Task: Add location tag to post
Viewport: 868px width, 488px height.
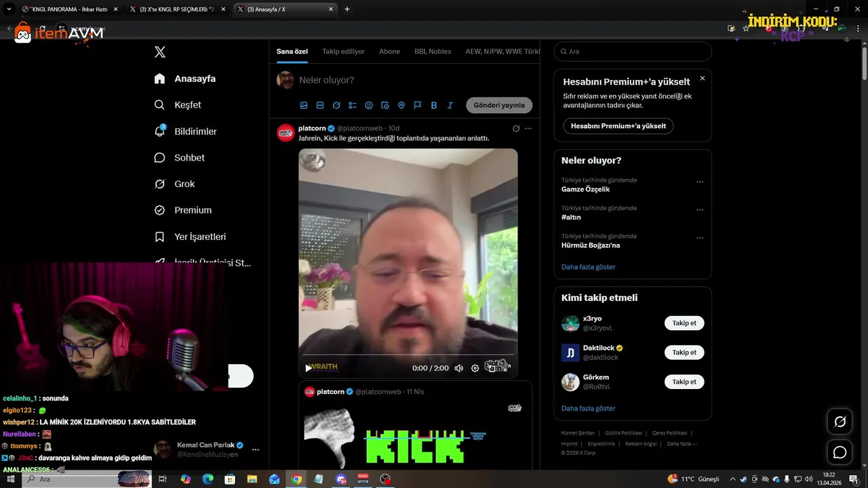Action: click(401, 105)
